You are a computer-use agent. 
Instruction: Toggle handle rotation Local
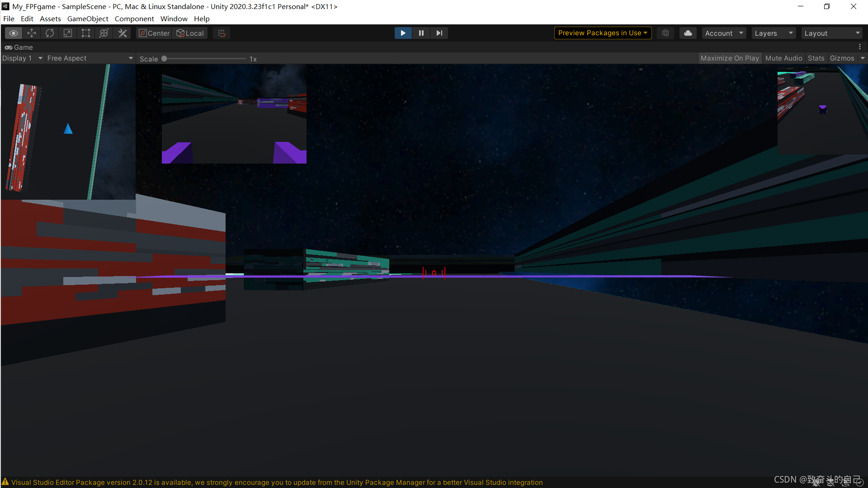click(190, 33)
